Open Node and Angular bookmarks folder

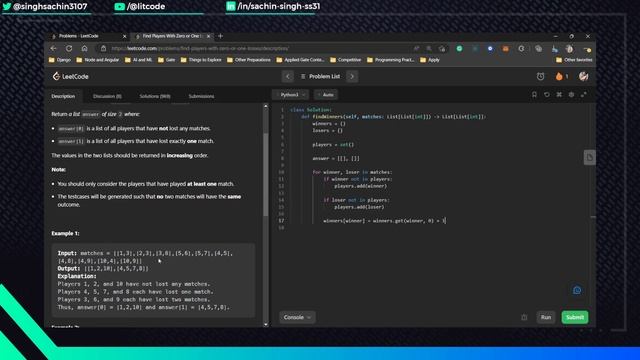point(98,60)
